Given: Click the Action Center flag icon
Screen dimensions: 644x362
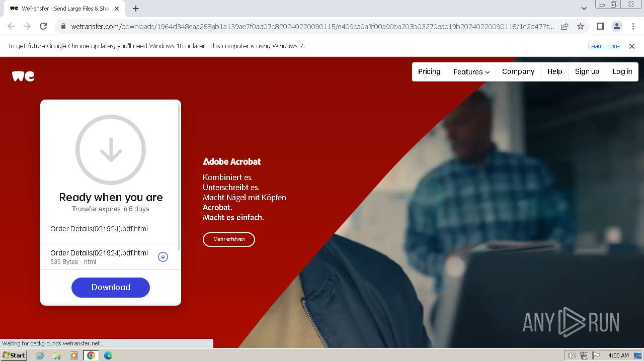Looking at the screenshot, I should click(596, 355).
